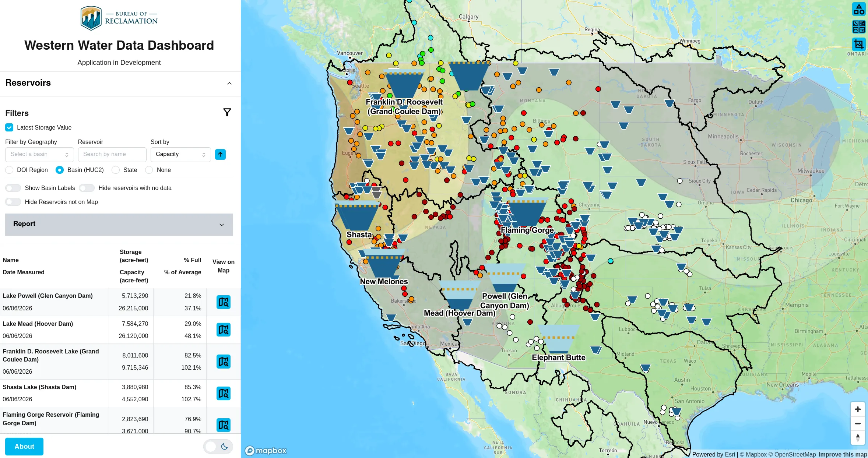
Task: Select the Flaming Gorge reservoir marker
Action: [x=527, y=212]
